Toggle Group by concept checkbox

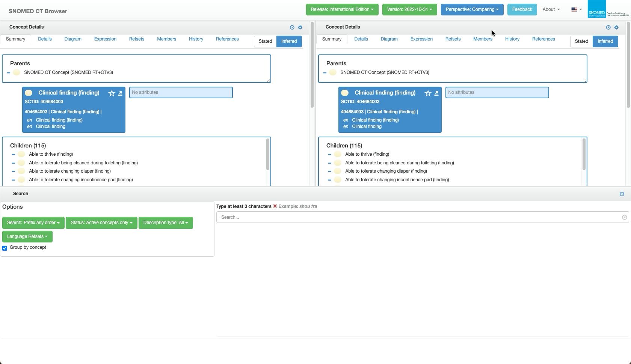(x=5, y=248)
